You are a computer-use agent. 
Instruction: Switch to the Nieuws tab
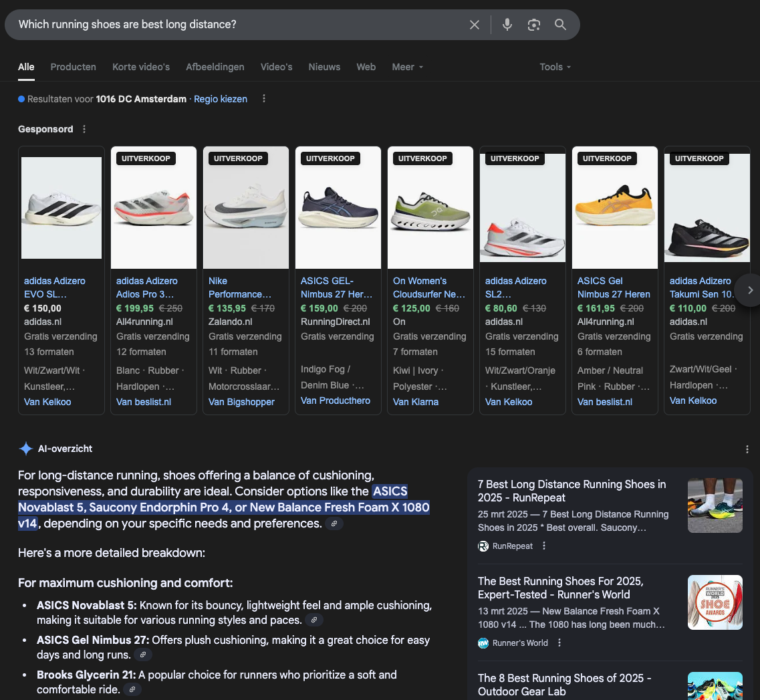point(324,67)
